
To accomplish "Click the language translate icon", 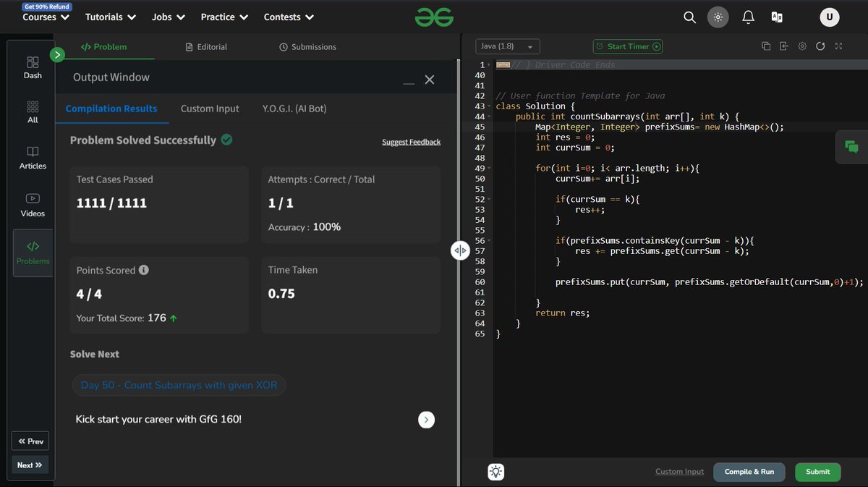I will point(777,17).
